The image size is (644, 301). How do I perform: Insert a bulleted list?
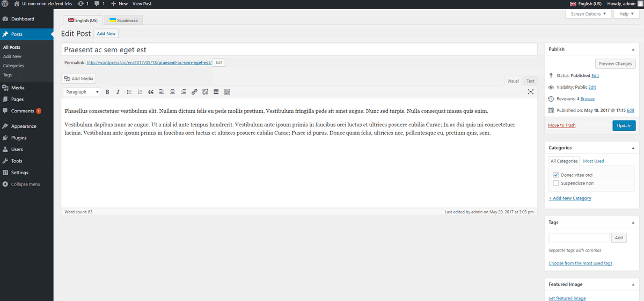(x=129, y=92)
